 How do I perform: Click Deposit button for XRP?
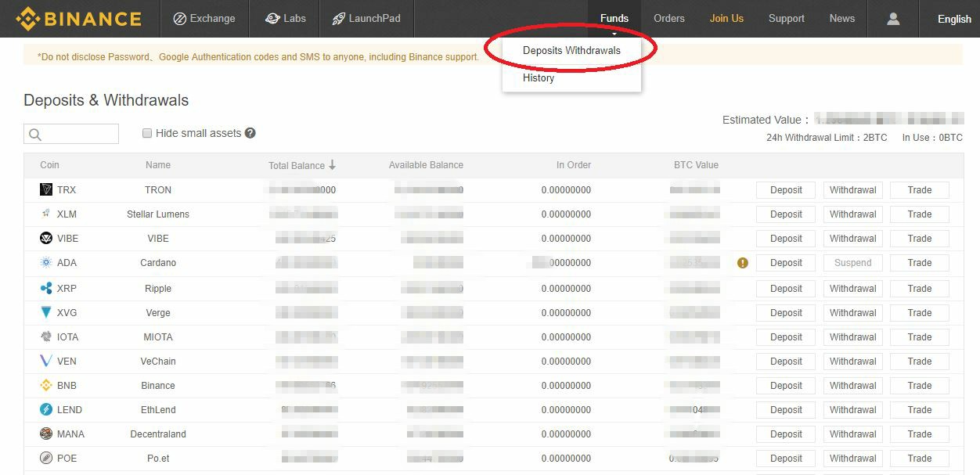coord(786,289)
